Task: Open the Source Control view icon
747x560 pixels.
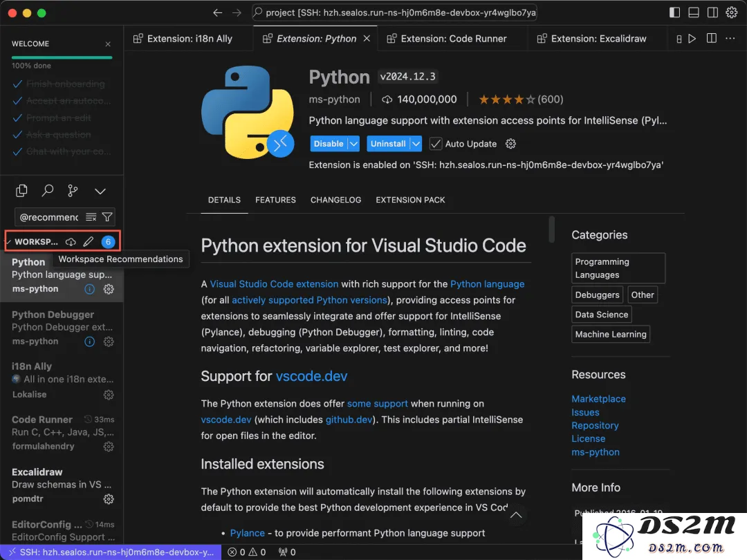Action: click(73, 191)
